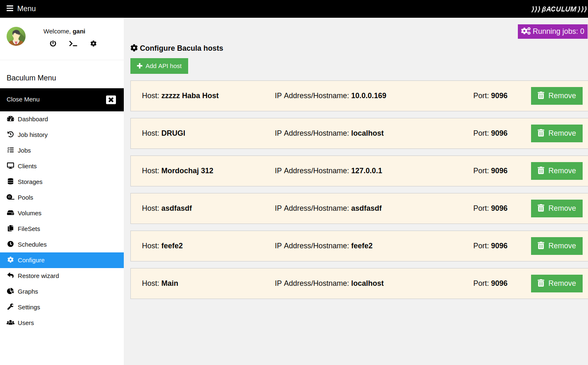The image size is (588, 365).
Task: Click the Baculum logo
Action: point(559,9)
